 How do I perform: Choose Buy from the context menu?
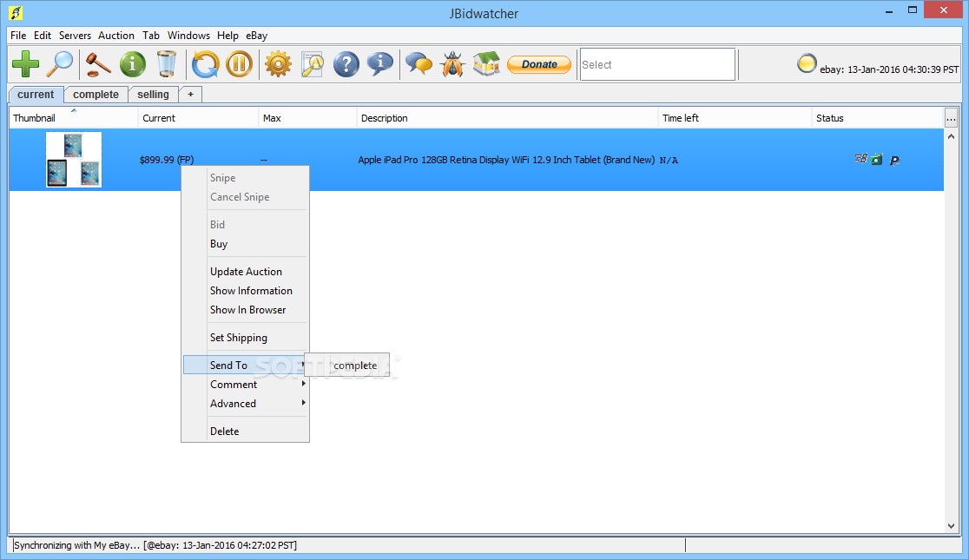[246, 243]
